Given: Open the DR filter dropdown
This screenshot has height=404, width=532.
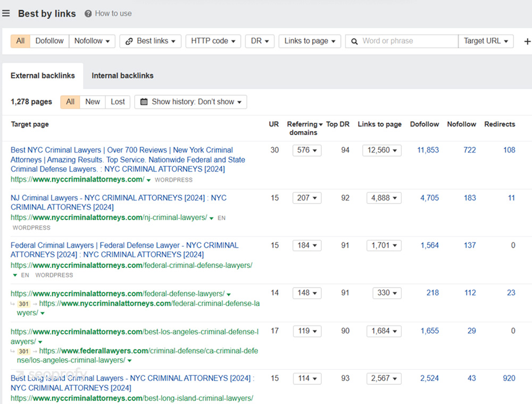Looking at the screenshot, I should [x=260, y=41].
